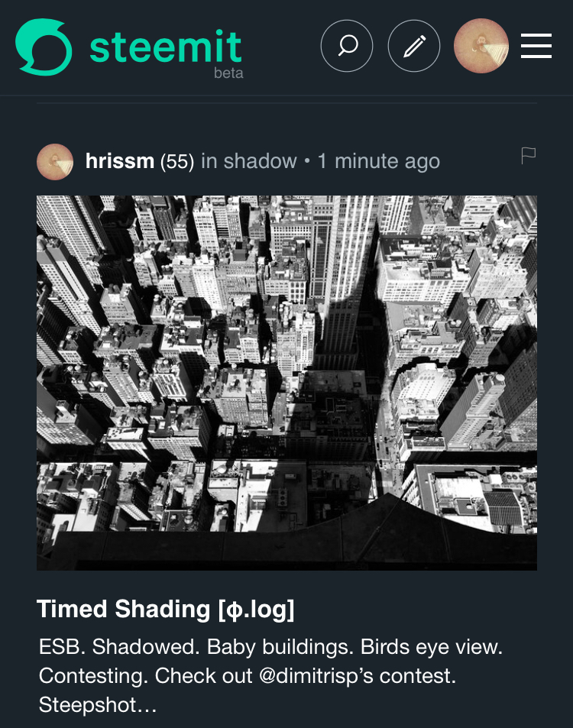573x728 pixels.
Task: Click the pencil icon to compose a post
Action: click(414, 47)
